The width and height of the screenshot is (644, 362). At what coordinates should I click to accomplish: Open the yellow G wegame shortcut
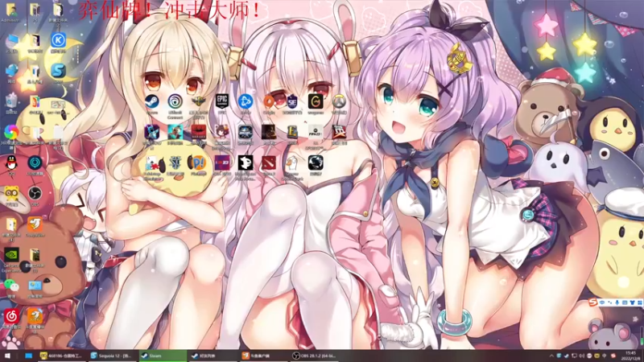[316, 103]
